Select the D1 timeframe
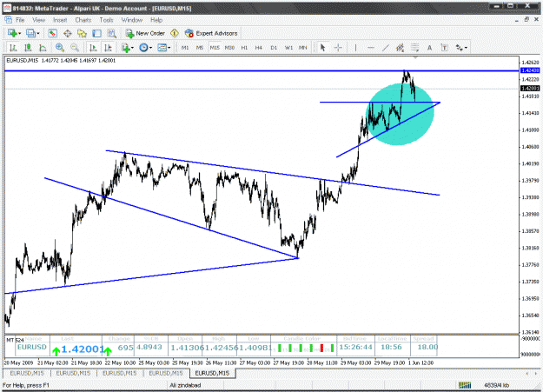 click(x=274, y=48)
